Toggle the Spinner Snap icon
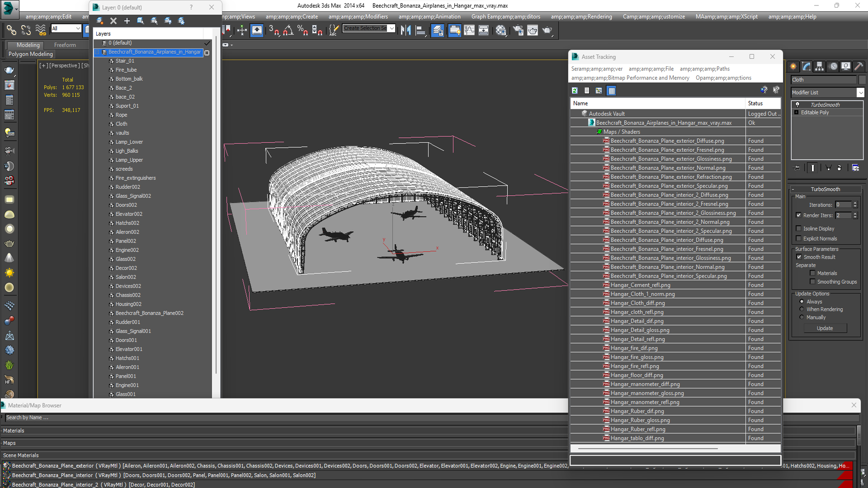Viewport: 868px width, 488px height. coord(317,30)
